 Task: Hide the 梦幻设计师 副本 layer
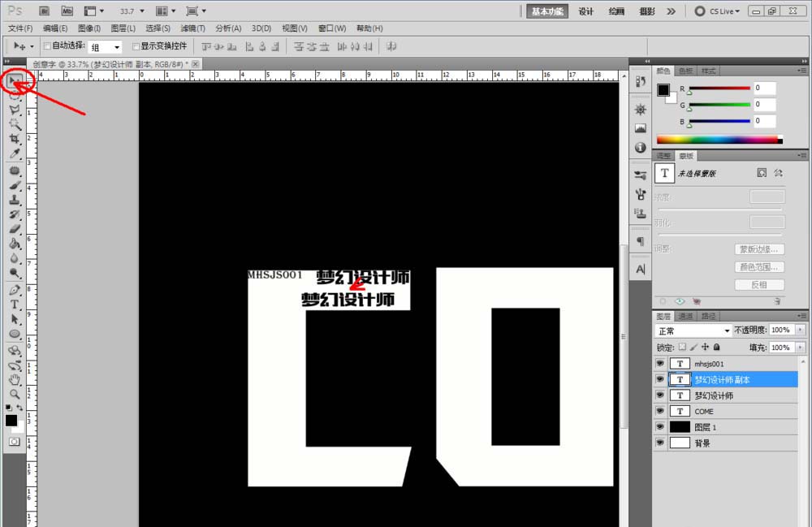(x=659, y=379)
